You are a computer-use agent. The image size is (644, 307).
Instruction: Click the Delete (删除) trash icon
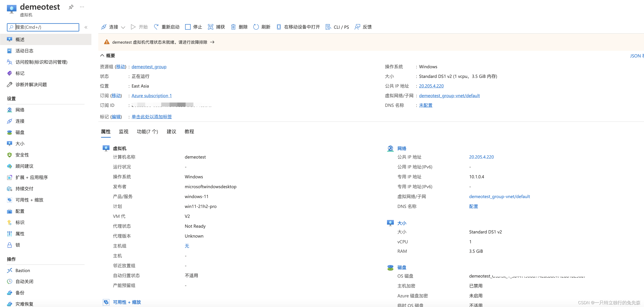click(233, 27)
